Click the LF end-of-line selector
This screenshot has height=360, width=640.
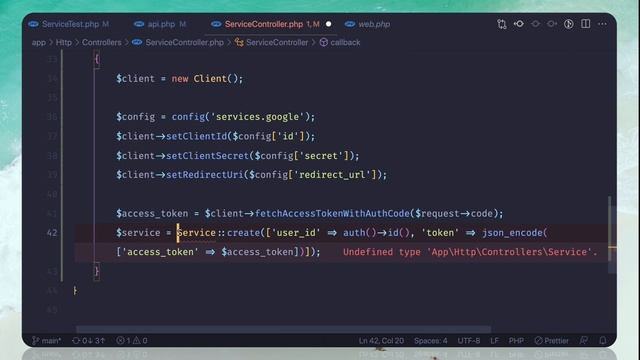click(x=494, y=340)
